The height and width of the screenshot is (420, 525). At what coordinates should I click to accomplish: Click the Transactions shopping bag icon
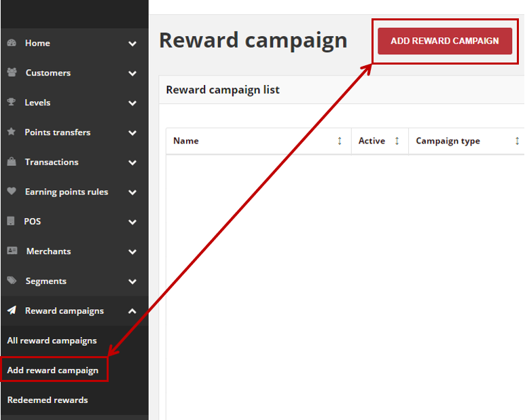point(12,162)
